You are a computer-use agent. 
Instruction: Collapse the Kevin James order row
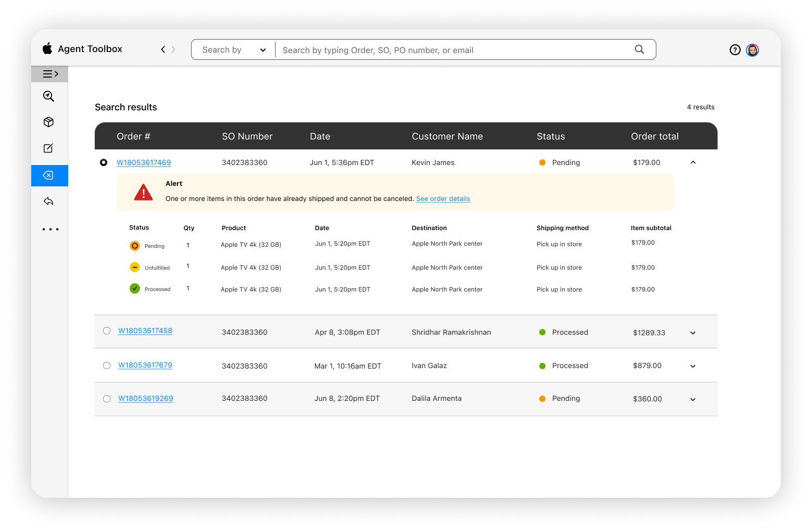(x=693, y=162)
